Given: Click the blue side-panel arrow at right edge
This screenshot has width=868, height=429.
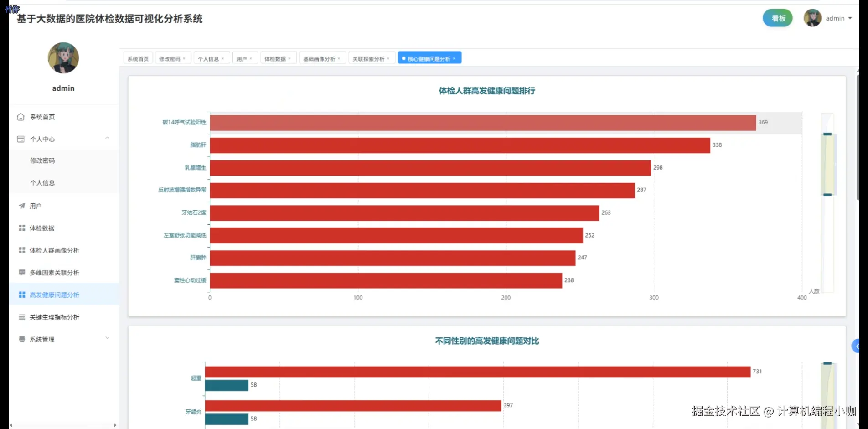Looking at the screenshot, I should coord(856,346).
